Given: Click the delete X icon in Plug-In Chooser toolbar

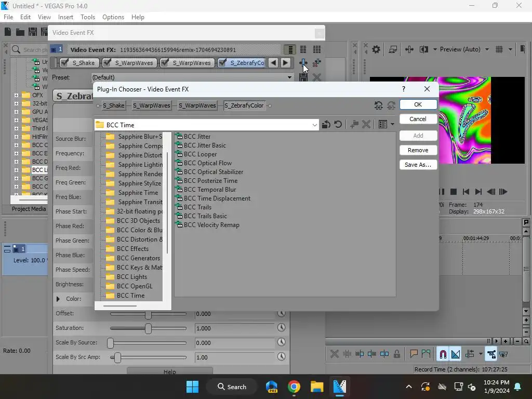Looking at the screenshot, I should 366,125.
